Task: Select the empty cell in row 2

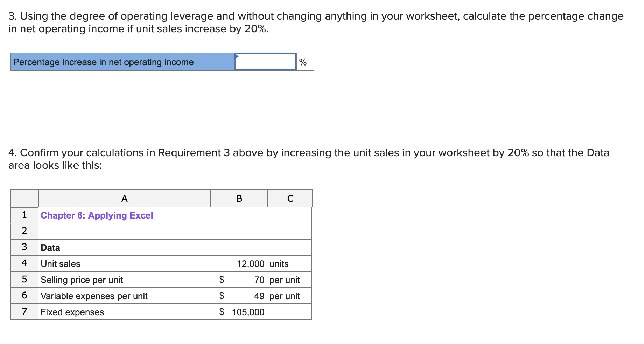Action: pyautogui.click(x=125, y=231)
